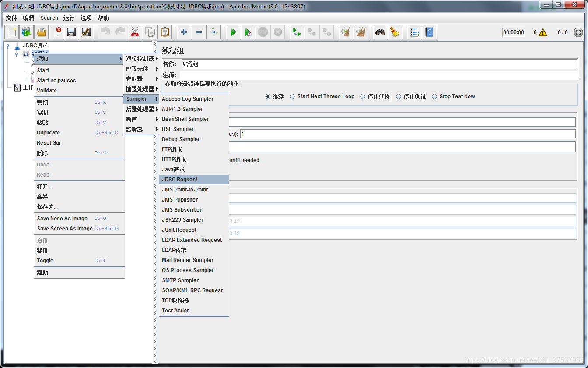Open the Search menu
Screen dimensions: 588x368
pyautogui.click(x=49, y=18)
